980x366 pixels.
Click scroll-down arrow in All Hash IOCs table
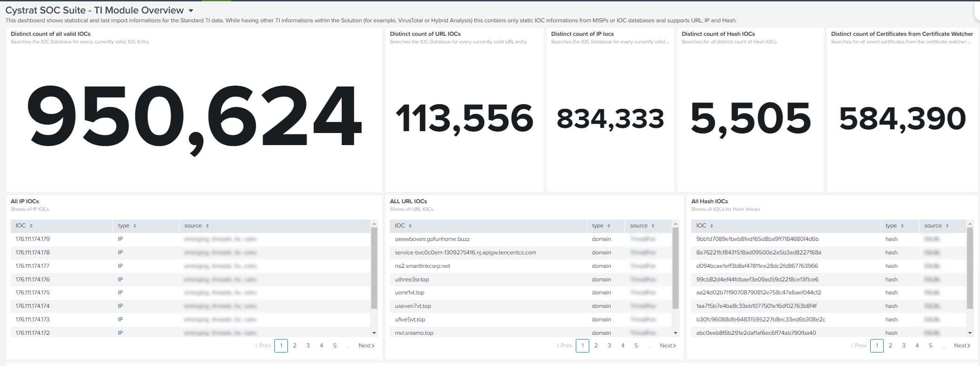click(x=970, y=333)
